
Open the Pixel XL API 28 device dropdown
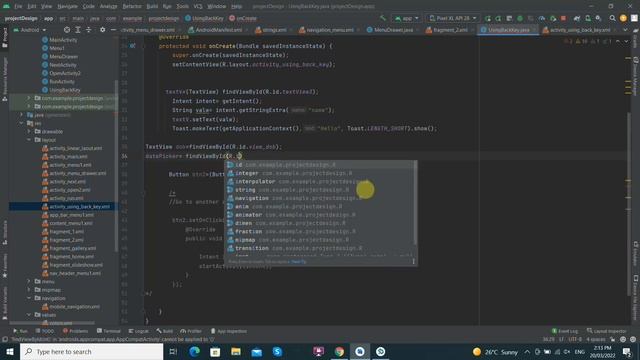pyautogui.click(x=453, y=18)
